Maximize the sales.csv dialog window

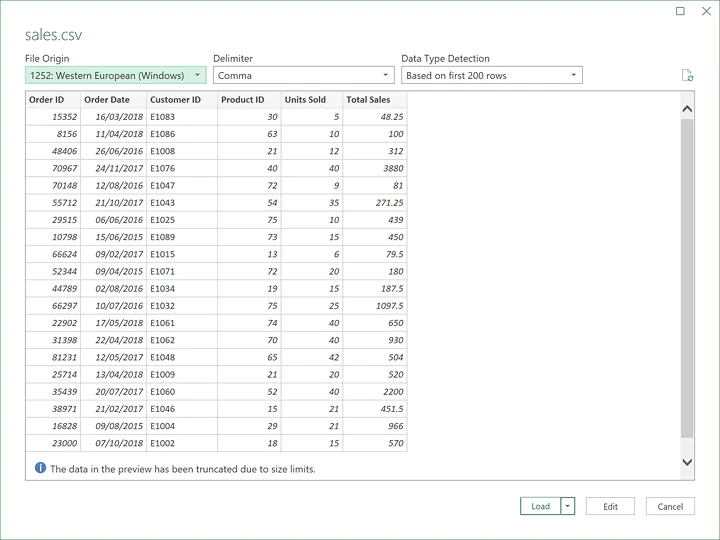681,11
